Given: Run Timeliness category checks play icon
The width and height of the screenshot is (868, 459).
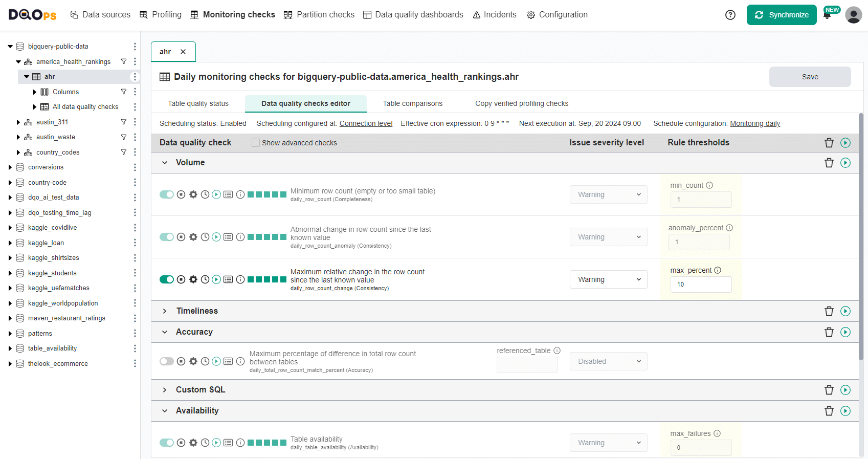Looking at the screenshot, I should (x=845, y=311).
